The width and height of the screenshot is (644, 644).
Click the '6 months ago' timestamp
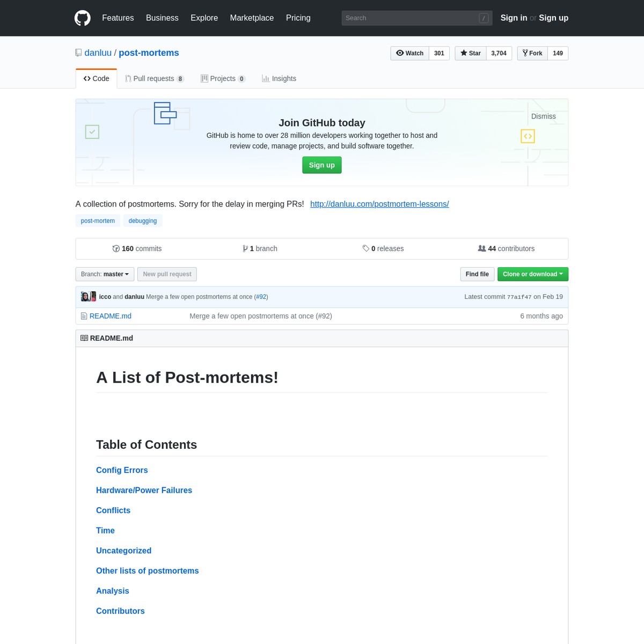541,316
